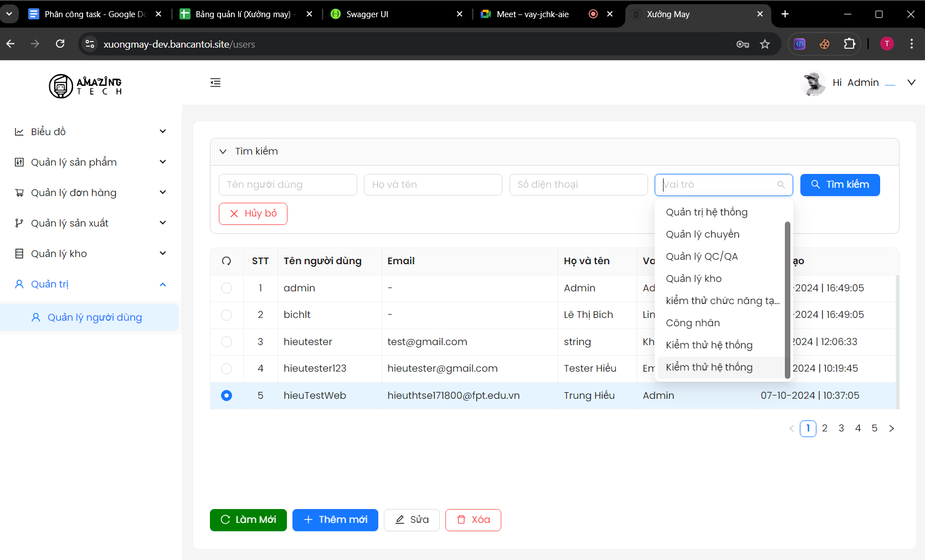Click the blue Thêm mới button

(x=335, y=520)
